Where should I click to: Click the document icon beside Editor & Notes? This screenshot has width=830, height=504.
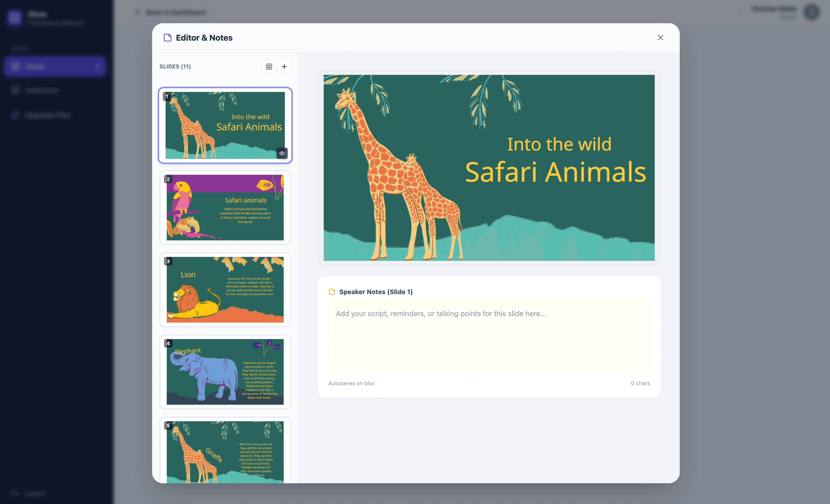(167, 37)
